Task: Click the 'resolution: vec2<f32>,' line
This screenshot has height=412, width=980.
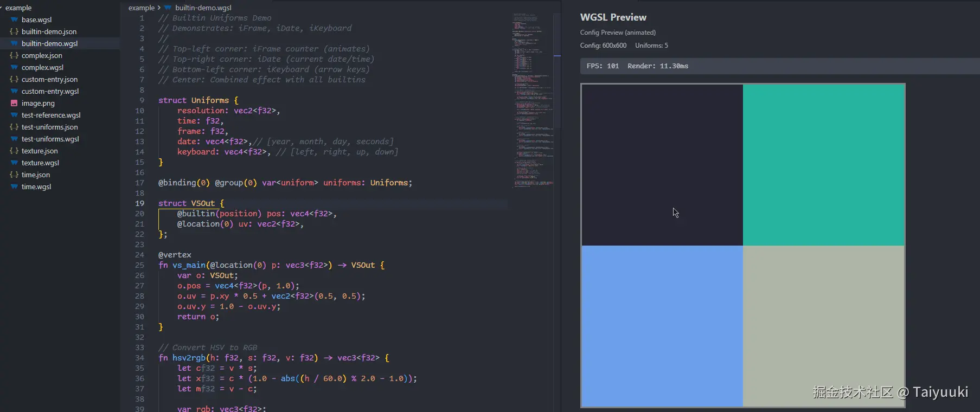Action: [228, 111]
